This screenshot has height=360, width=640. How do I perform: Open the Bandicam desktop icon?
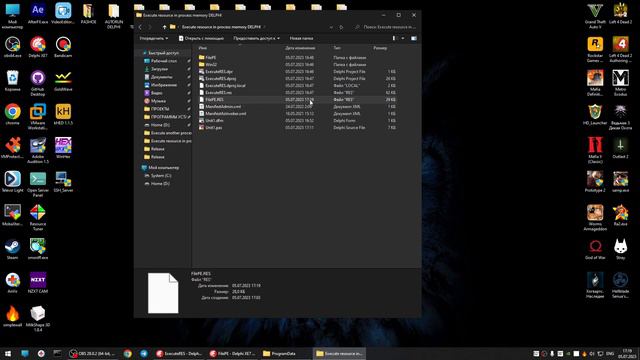pos(63,47)
